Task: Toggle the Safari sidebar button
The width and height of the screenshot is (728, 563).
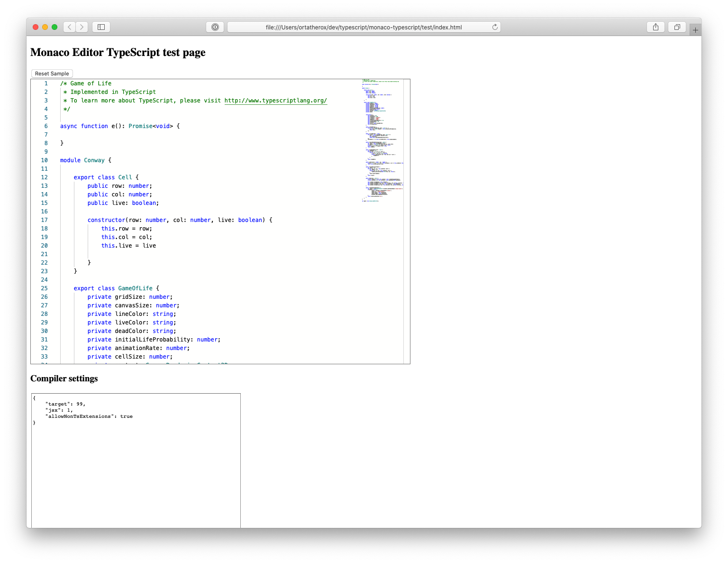Action: coord(101,27)
